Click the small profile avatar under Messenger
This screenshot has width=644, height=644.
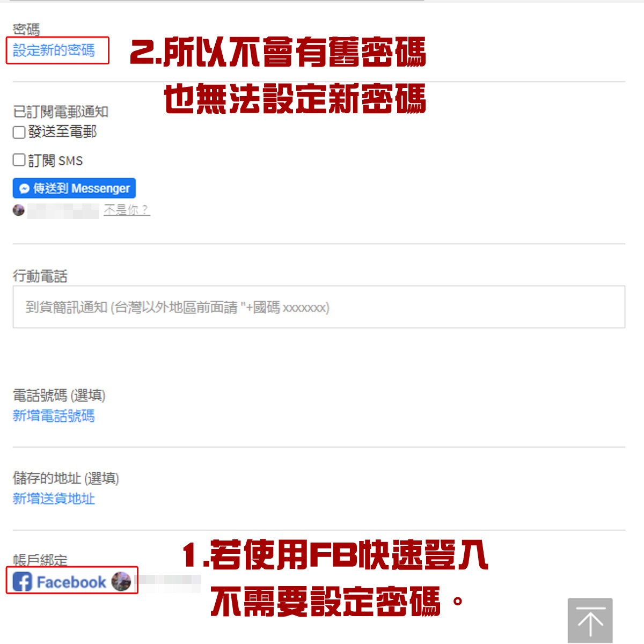tap(19, 210)
